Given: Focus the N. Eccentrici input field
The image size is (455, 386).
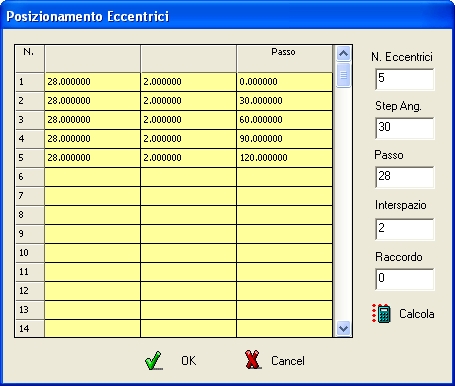Looking at the screenshot, I should [x=405, y=79].
